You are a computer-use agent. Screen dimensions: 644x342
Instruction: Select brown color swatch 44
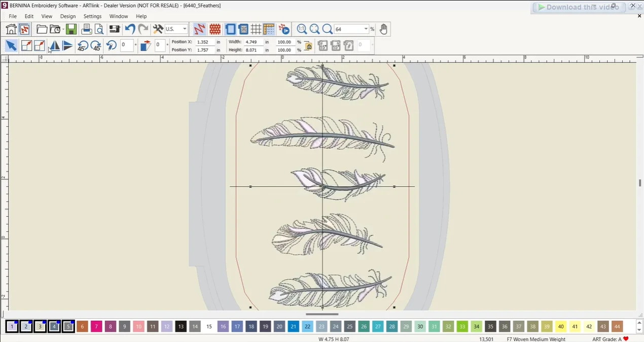617,326
